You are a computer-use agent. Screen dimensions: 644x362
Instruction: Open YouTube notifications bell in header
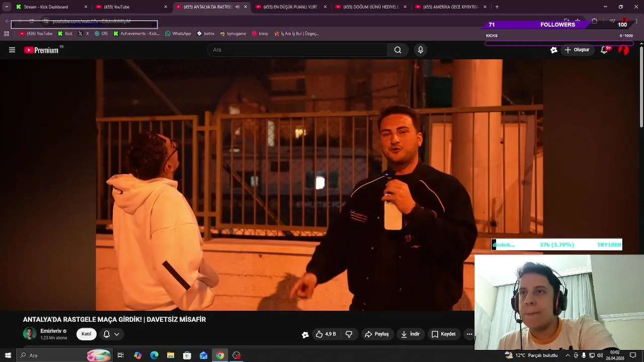(604, 50)
